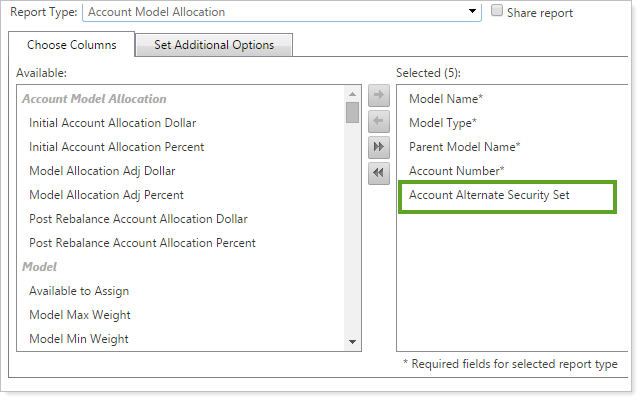Select Parent Model Name in Selected list
Image resolution: width=641 pixels, height=401 pixels.
click(464, 147)
